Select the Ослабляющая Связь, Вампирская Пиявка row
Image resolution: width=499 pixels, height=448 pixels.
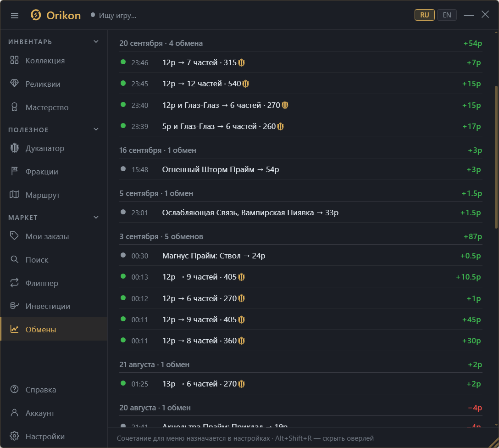[301, 213]
